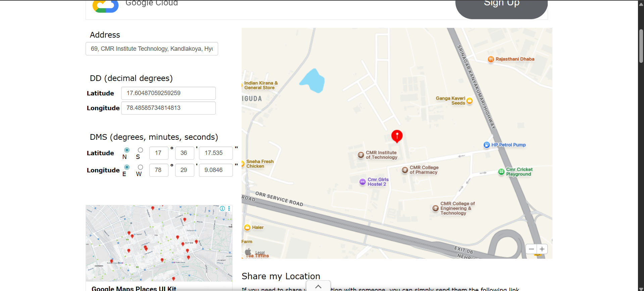Select the N latitude radio button
This screenshot has width=644, height=291.
tap(127, 150)
